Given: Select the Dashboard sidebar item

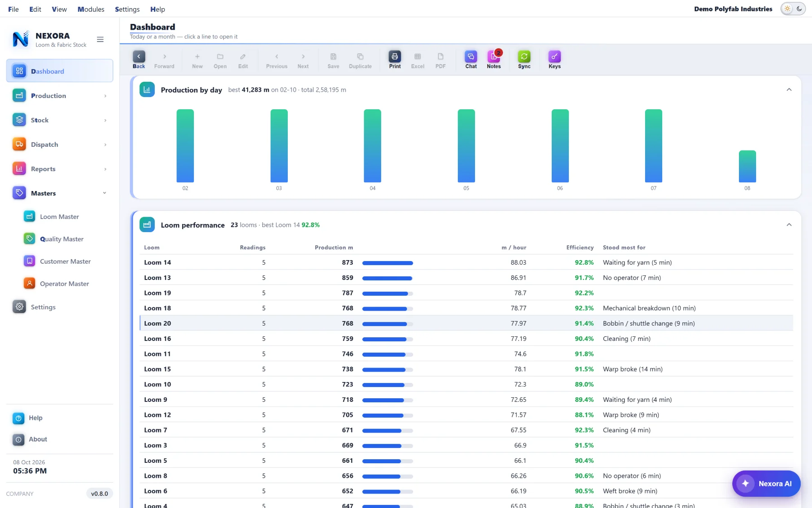Looking at the screenshot, I should (60, 71).
